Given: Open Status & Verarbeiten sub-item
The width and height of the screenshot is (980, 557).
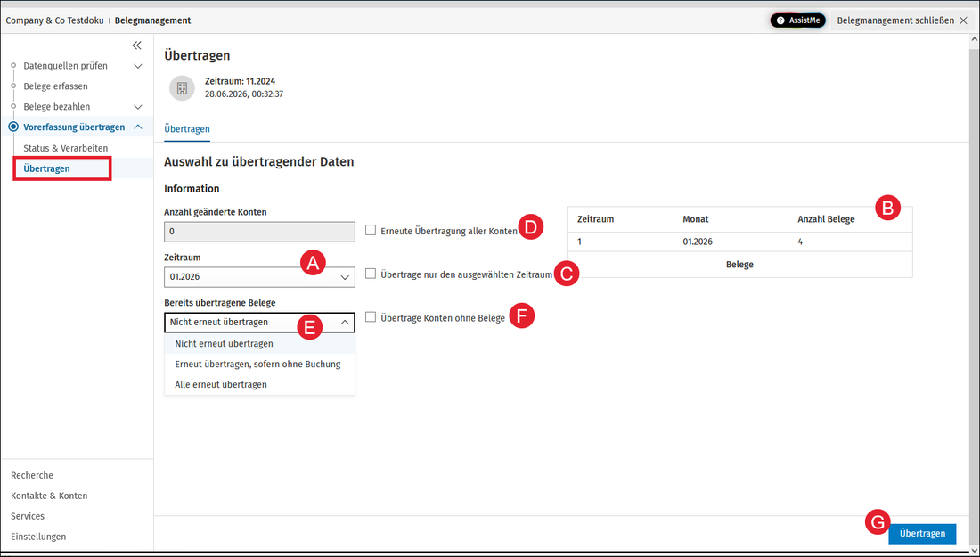Looking at the screenshot, I should 66,148.
